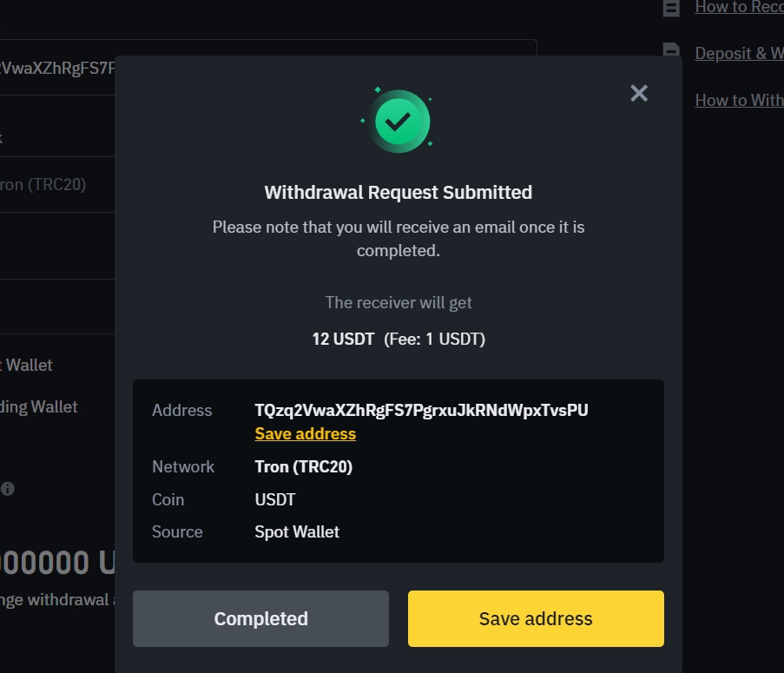Click the document icon beside How to Receive link
The width and height of the screenshot is (784, 673).
tap(671, 8)
